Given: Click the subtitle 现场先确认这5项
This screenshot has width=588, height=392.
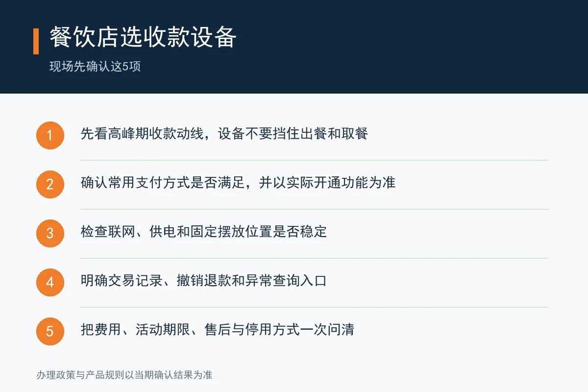Looking at the screenshot, I should pyautogui.click(x=95, y=67).
